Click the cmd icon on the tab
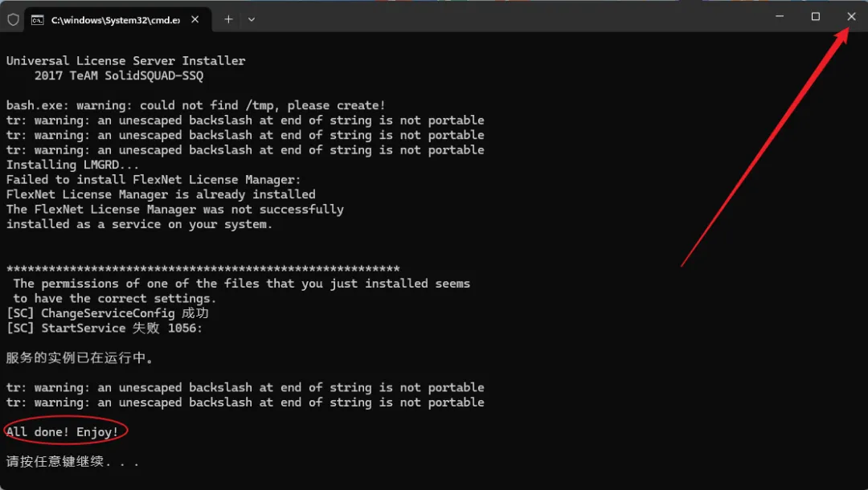This screenshot has height=490, width=868. click(37, 20)
